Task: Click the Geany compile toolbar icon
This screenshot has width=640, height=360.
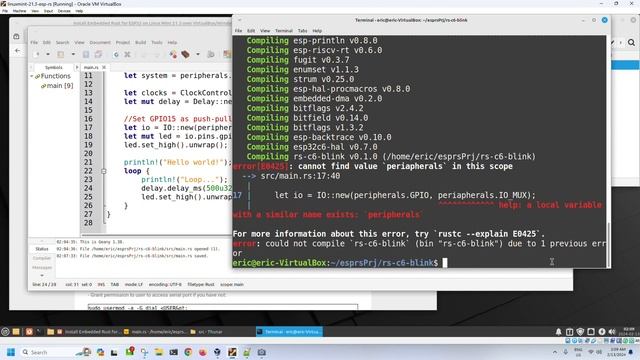Action: coord(173,54)
